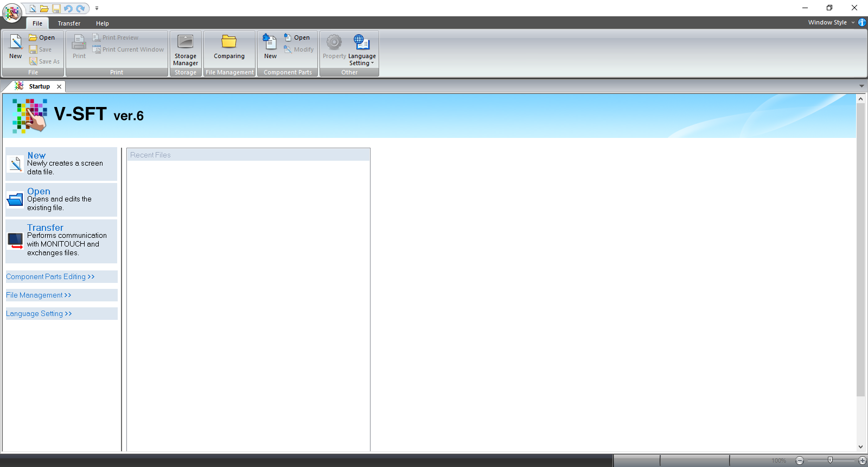Click the Property gear icon

point(334,42)
